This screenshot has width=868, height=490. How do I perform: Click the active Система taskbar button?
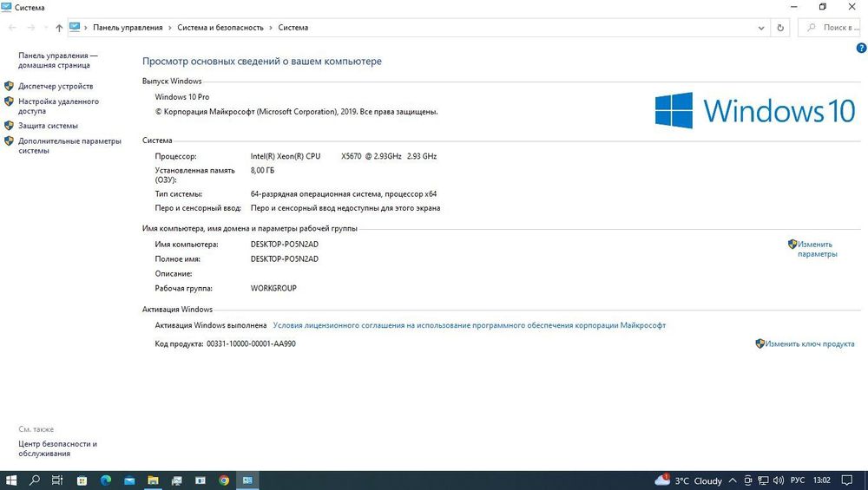click(247, 480)
